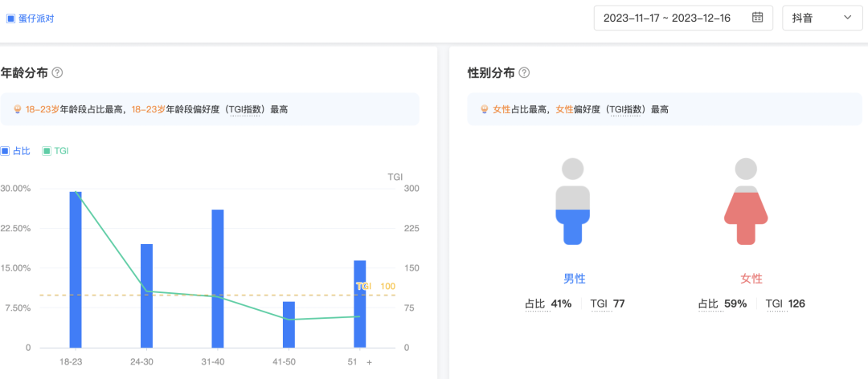Click underlined TGI指数 in gender banner
The image size is (868, 379).
[x=625, y=109]
